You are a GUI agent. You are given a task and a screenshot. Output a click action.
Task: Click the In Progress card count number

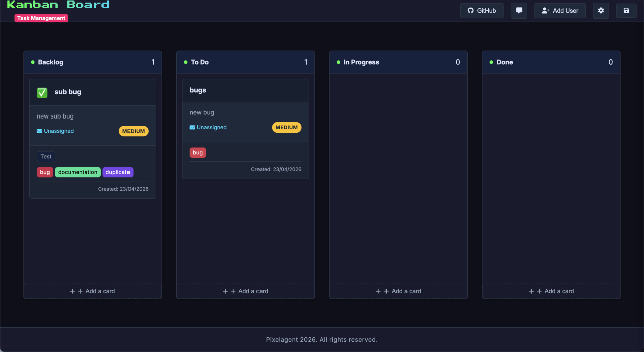(x=458, y=62)
